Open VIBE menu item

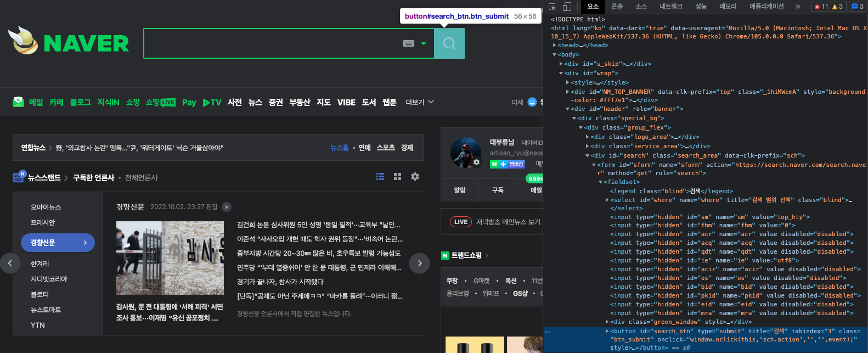346,102
